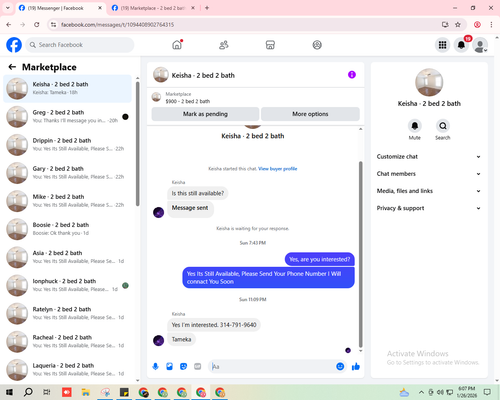Open Greg - 2 bed 2 bath conversation
This screenshot has width=500, height=400.
pos(67,117)
